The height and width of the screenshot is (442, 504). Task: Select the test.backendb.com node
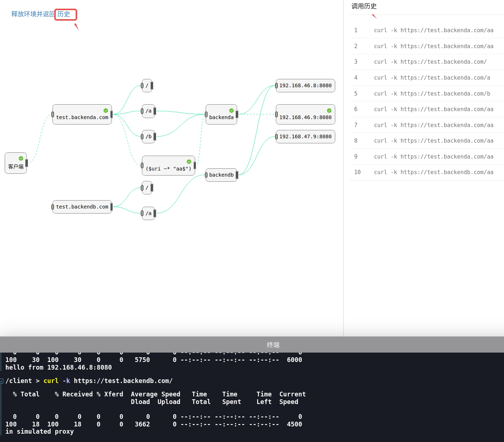82,207
